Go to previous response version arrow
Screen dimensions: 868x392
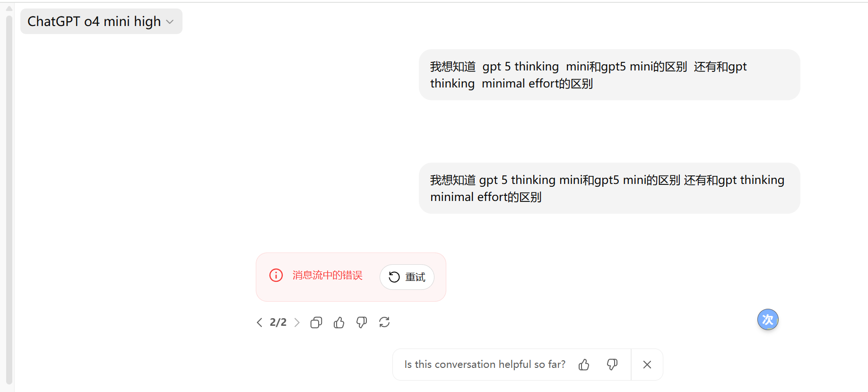click(259, 322)
